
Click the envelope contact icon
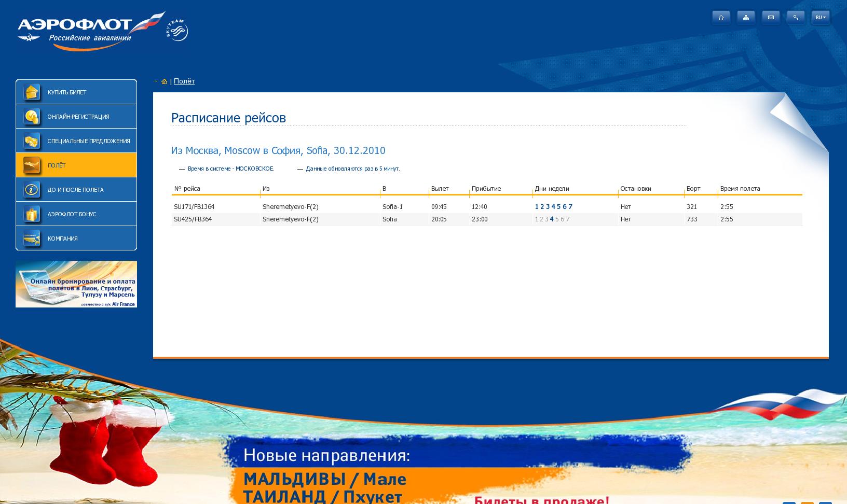click(x=771, y=18)
